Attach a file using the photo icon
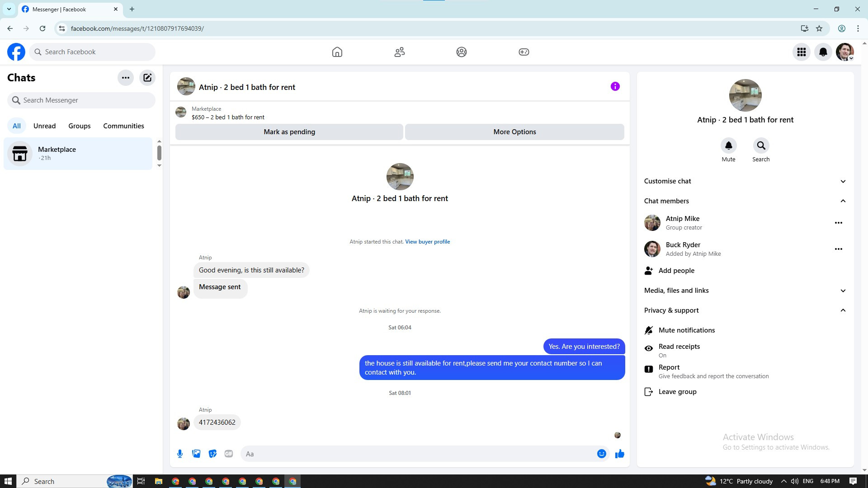The width and height of the screenshot is (868, 488). [196, 454]
